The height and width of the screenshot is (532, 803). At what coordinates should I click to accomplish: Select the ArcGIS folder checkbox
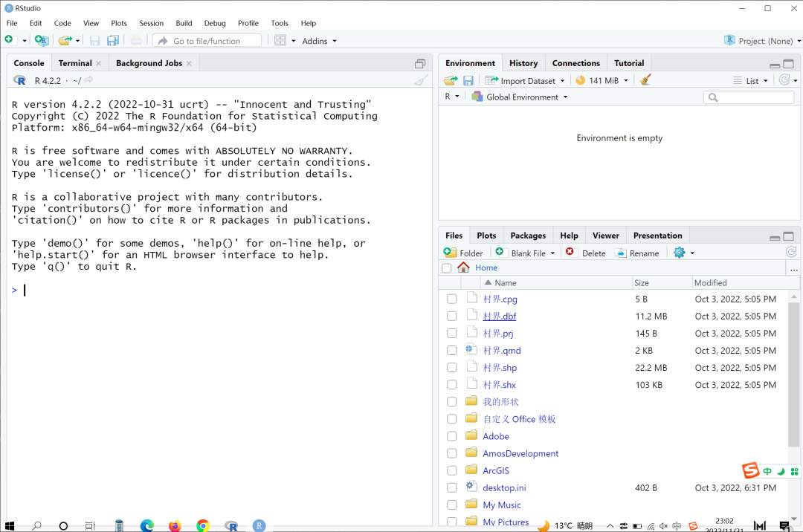[452, 470]
